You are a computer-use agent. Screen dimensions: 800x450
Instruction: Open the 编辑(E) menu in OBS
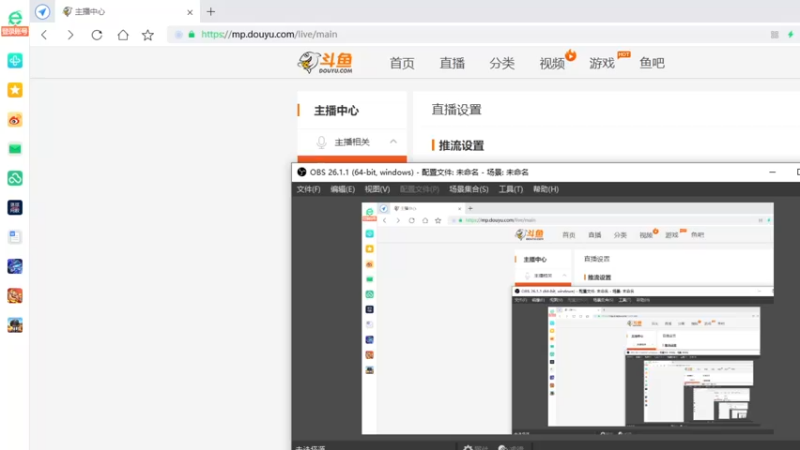pyautogui.click(x=342, y=189)
